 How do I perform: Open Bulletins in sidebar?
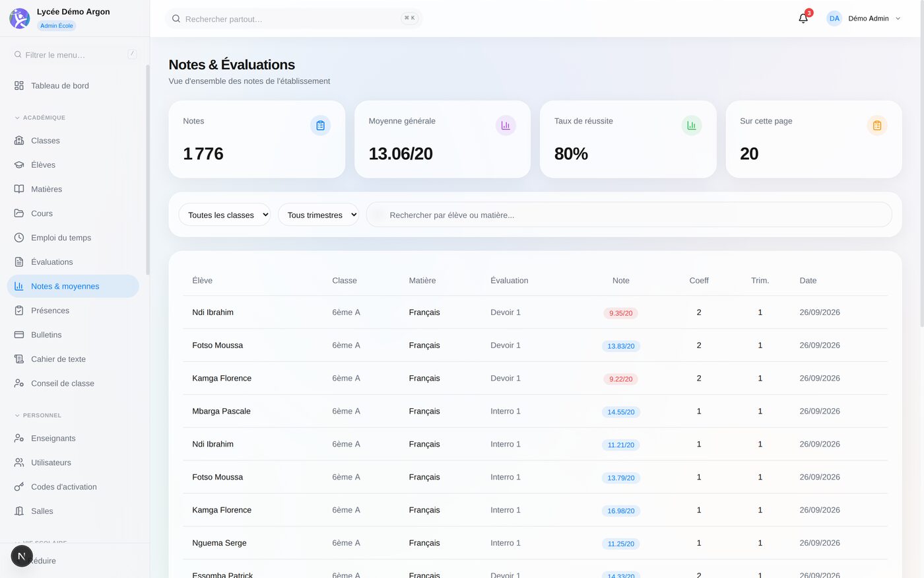click(x=73, y=335)
